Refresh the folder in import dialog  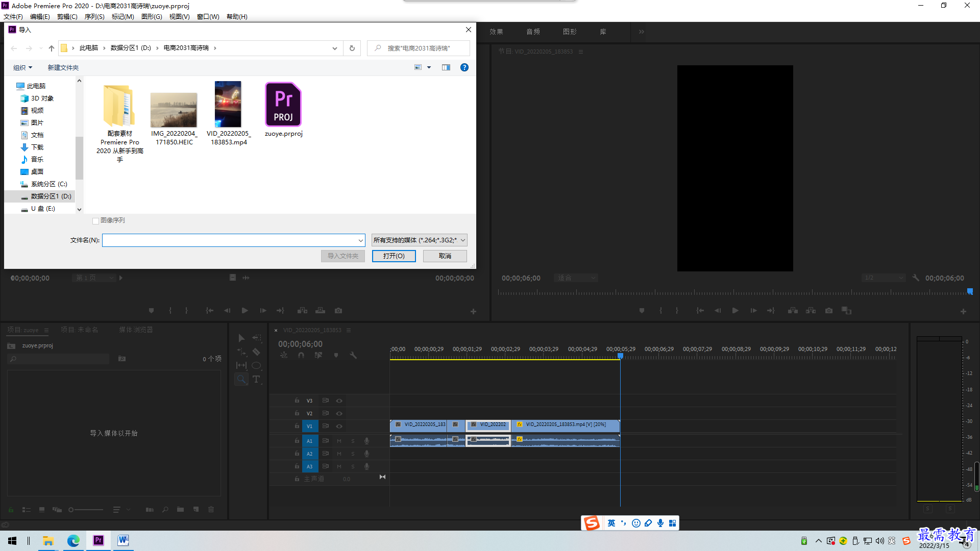[x=352, y=48]
